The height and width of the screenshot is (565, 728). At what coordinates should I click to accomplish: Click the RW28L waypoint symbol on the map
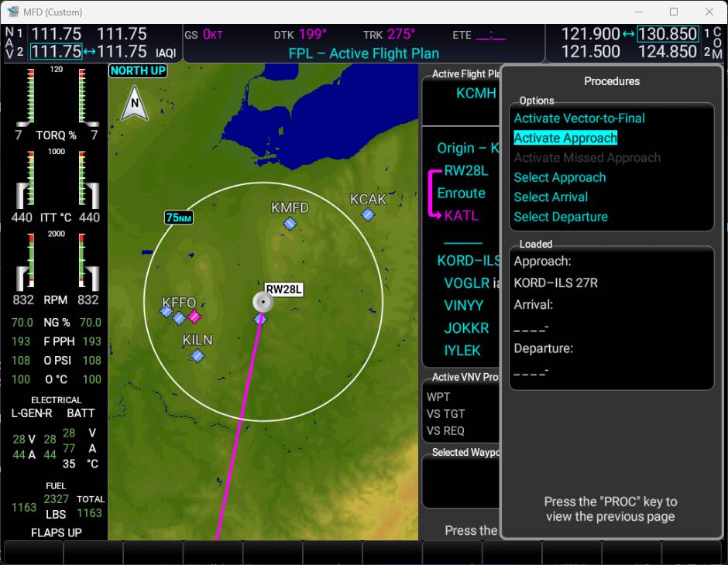pos(259,319)
